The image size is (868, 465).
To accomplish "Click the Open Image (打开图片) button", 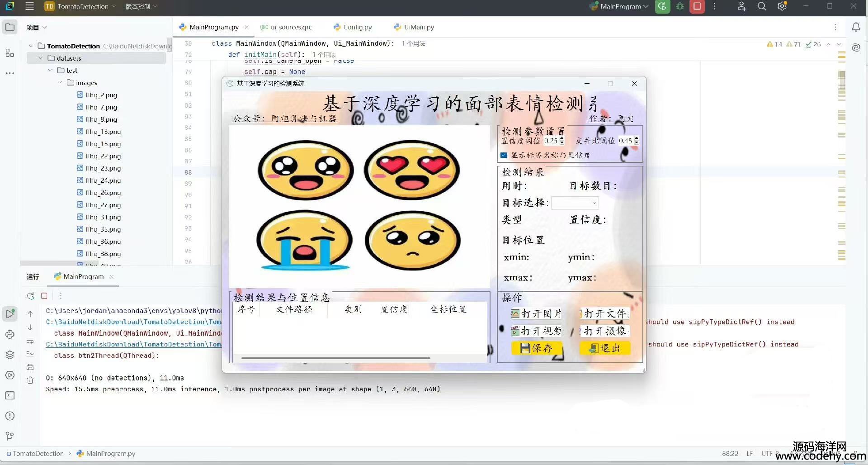I will 537,313.
